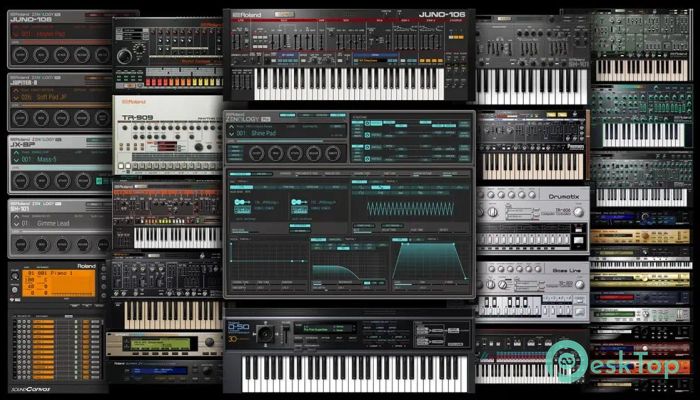
Task: Click the red preset display in JUNO-106 lite panel
Action: 60,31
